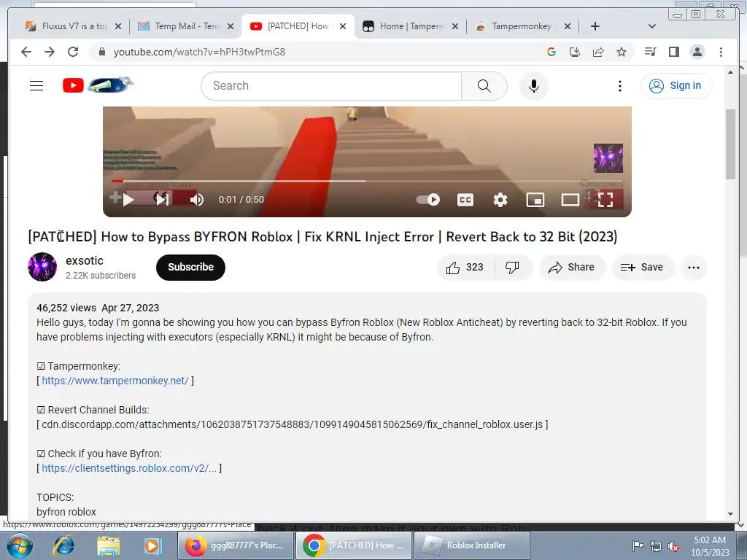Viewport: 747px width, 560px height.
Task: Save video to a playlist
Action: coord(642,268)
